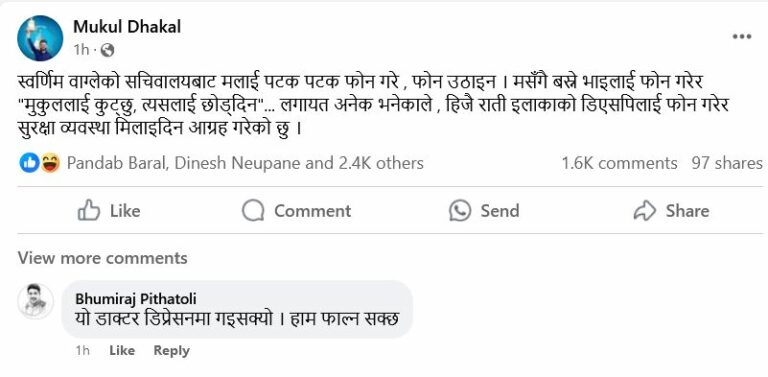Open the three-dot post options menu
The image size is (768, 377).
point(742,37)
